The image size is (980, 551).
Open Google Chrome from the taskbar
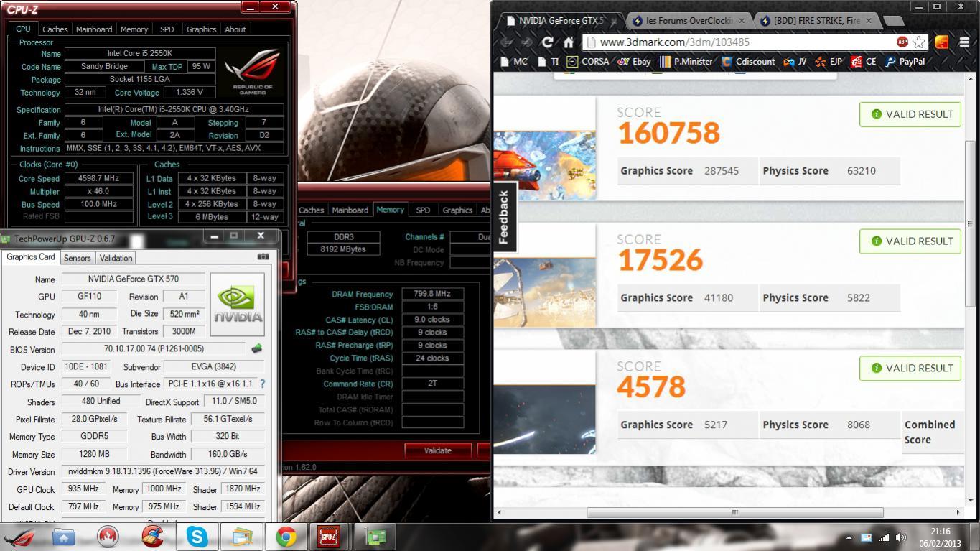(286, 537)
